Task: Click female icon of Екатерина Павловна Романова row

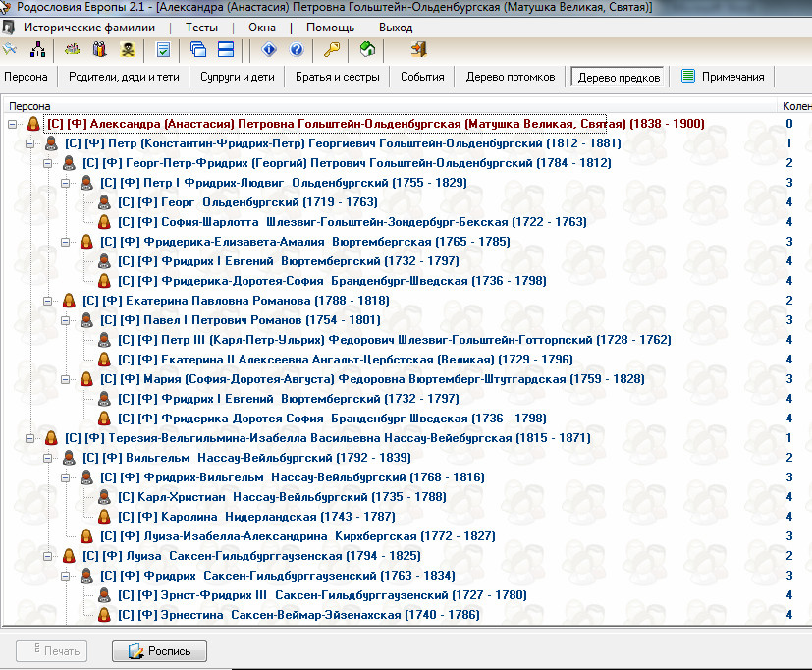Action: click(x=69, y=301)
